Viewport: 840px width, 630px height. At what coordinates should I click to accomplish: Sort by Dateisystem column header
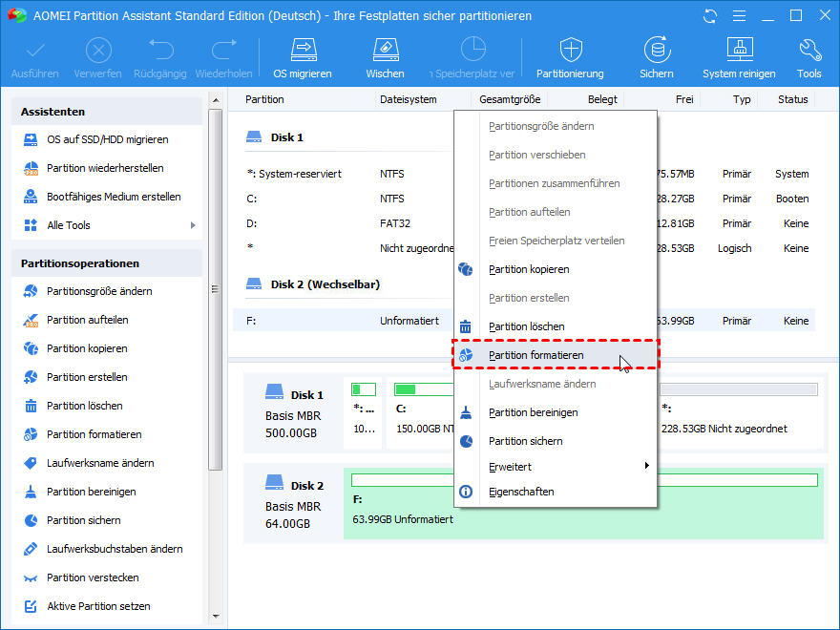click(x=408, y=99)
